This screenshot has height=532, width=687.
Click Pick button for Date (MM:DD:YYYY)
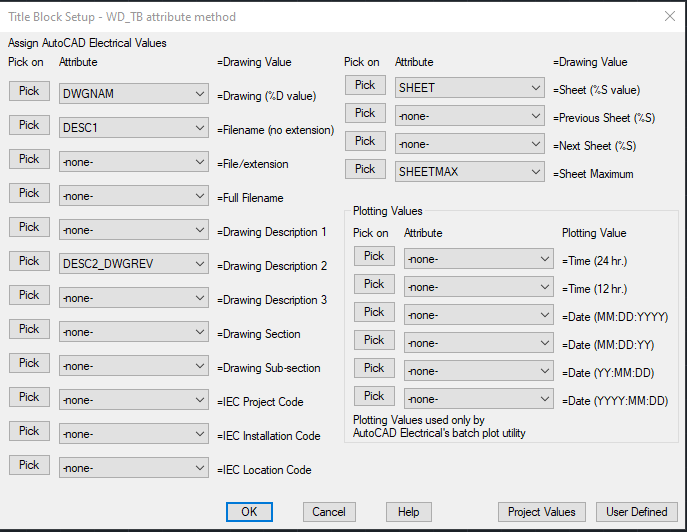tap(375, 312)
